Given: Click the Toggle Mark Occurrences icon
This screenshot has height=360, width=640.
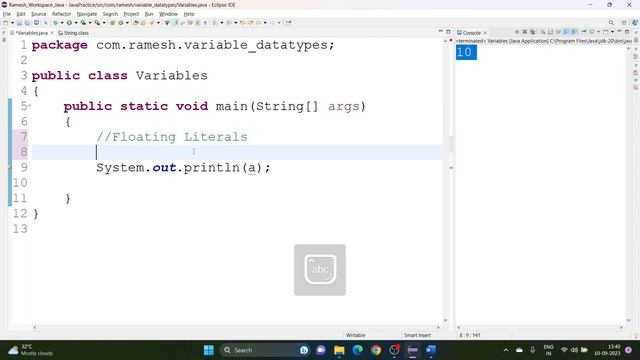Looking at the screenshot, I should 175,23.
